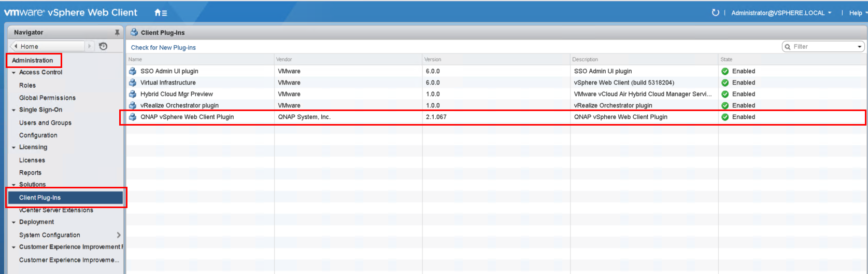Select QNAP vSphere Web Client Plugin name
Screen dimensions: 868x274
click(x=187, y=117)
